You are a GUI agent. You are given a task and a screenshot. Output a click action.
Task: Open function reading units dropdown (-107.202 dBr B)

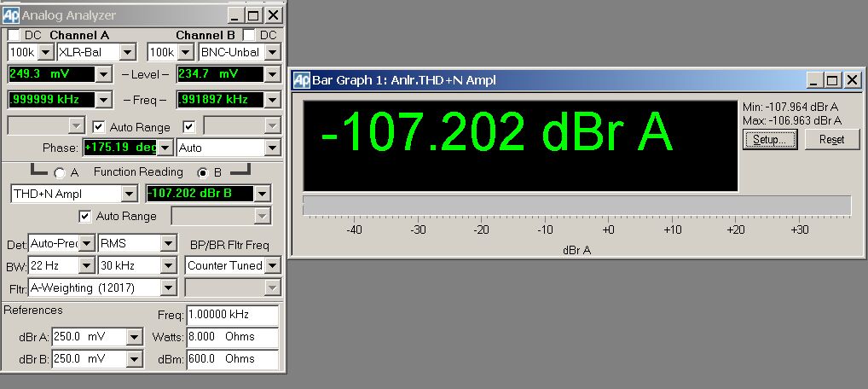[x=262, y=194]
